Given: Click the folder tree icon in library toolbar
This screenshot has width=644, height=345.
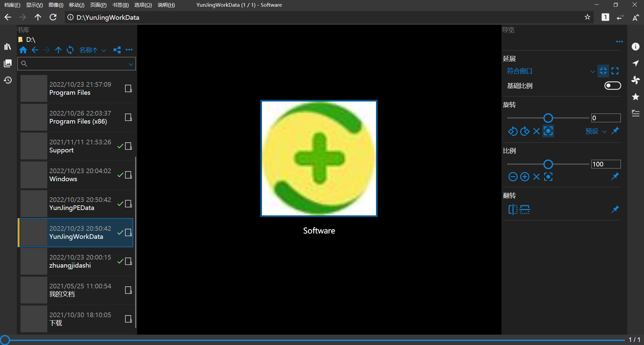Looking at the screenshot, I should pos(117,50).
